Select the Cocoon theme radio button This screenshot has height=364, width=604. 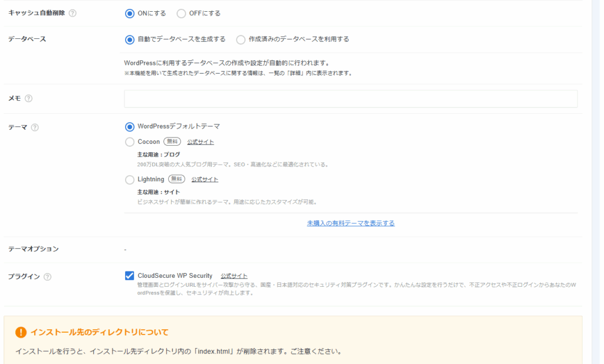[130, 142]
